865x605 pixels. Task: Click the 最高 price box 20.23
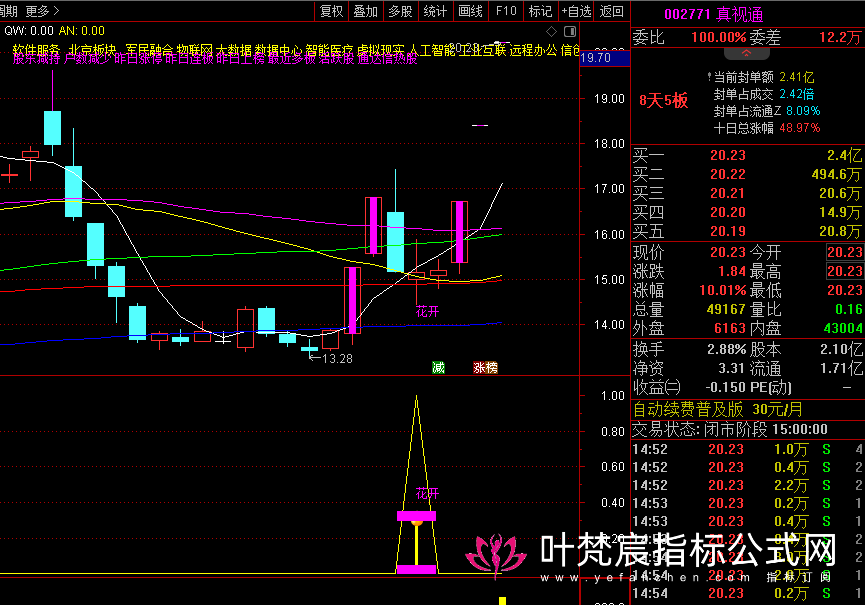tap(845, 271)
